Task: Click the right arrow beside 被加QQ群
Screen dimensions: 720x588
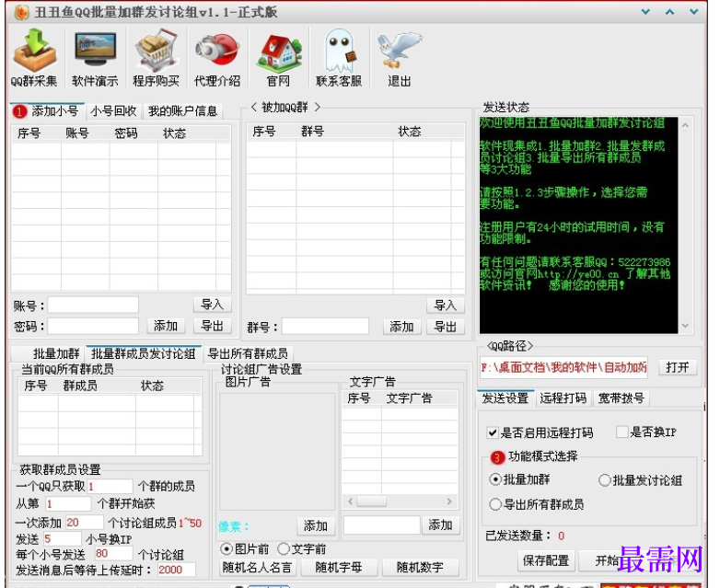Action: pyautogui.click(x=318, y=108)
